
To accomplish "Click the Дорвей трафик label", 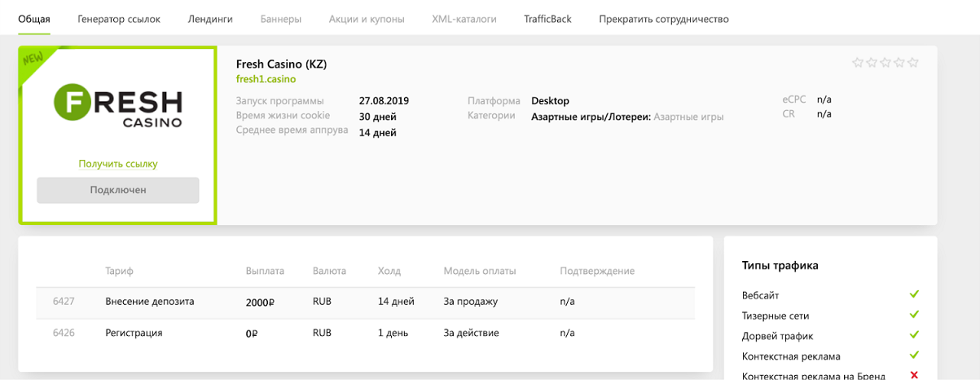I will pyautogui.click(x=778, y=336).
